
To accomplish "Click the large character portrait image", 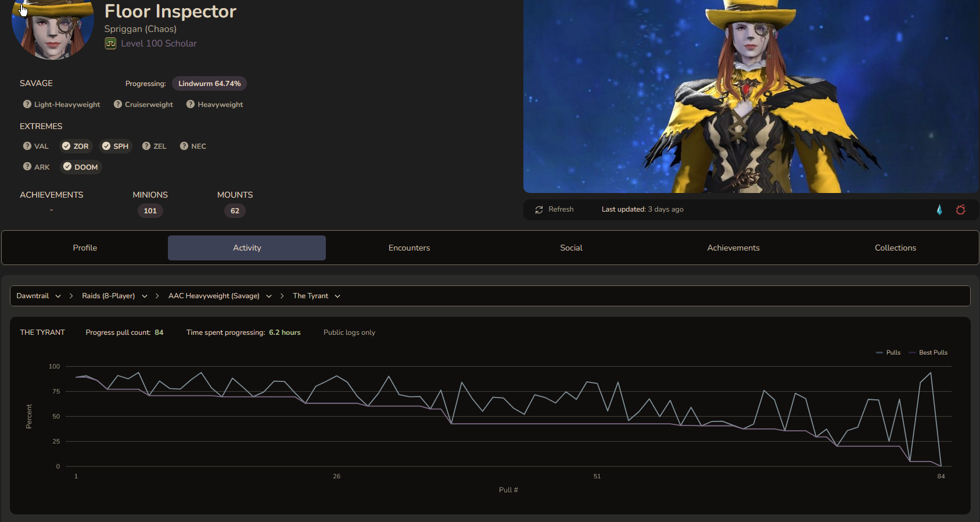I will pos(751,96).
